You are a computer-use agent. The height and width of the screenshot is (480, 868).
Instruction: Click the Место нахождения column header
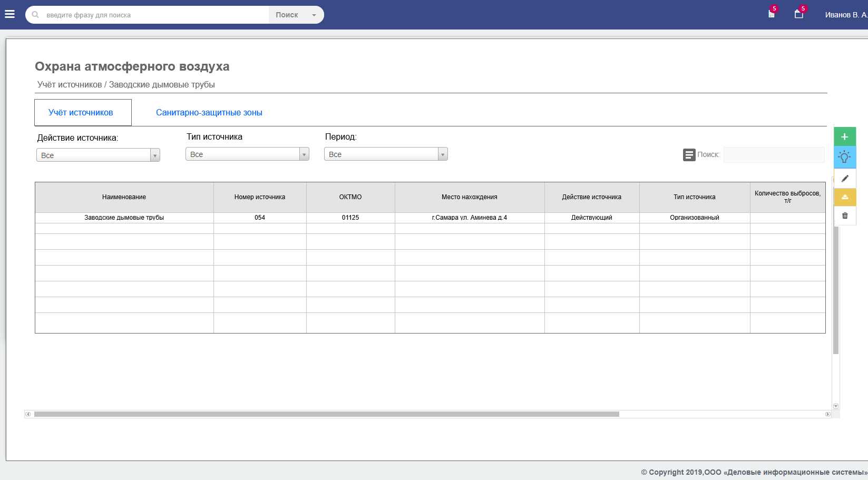pos(470,197)
